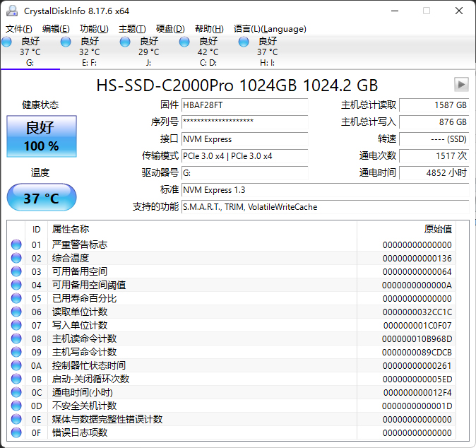Click status orb of attribute 04 可用备用空间阈值
This screenshot has width=476, height=448.
pyautogui.click(x=16, y=285)
